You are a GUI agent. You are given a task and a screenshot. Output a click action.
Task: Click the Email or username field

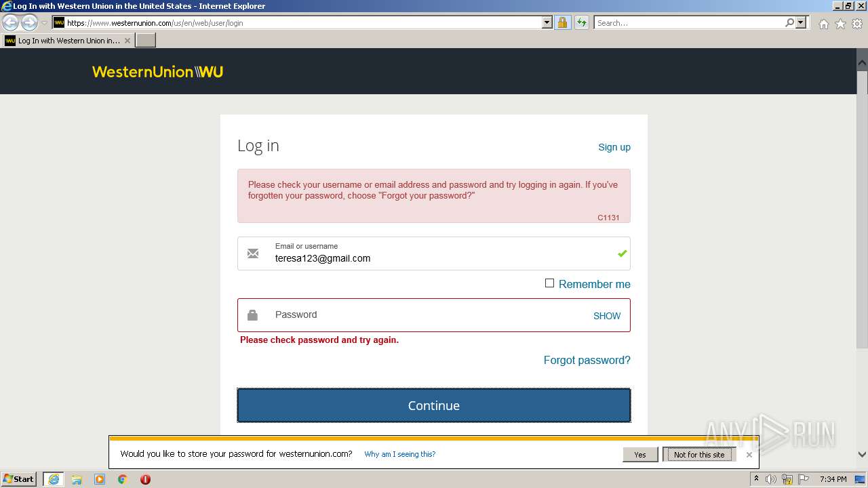click(x=434, y=253)
